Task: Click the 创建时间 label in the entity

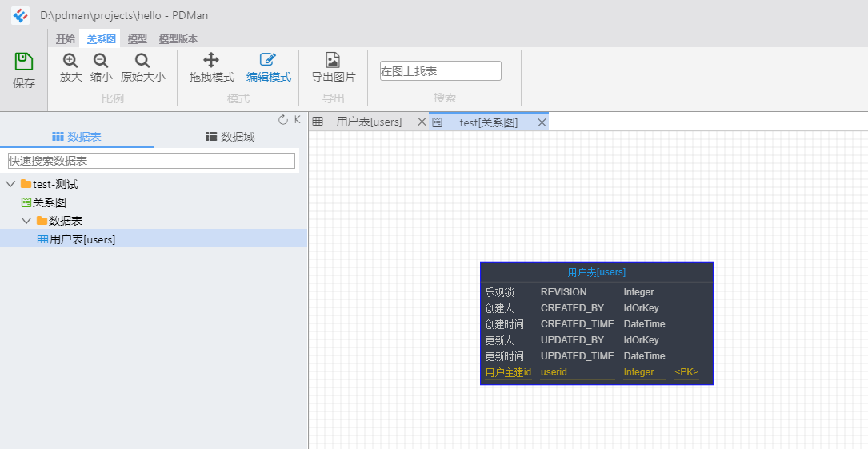Action: tap(504, 324)
